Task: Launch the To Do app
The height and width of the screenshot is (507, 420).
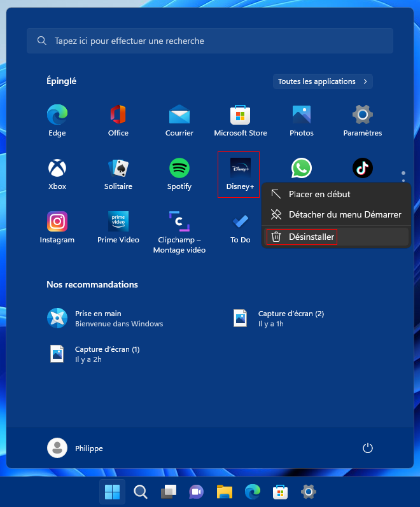Action: point(241,227)
